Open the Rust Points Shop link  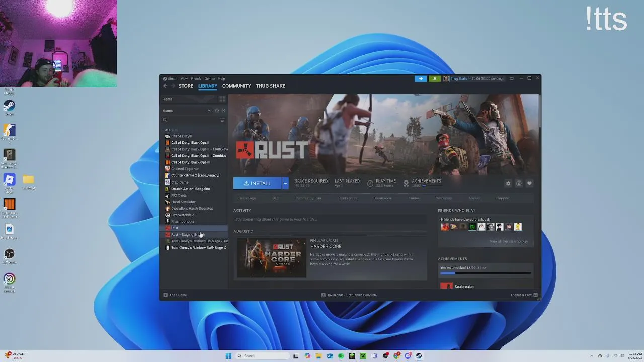(x=347, y=198)
